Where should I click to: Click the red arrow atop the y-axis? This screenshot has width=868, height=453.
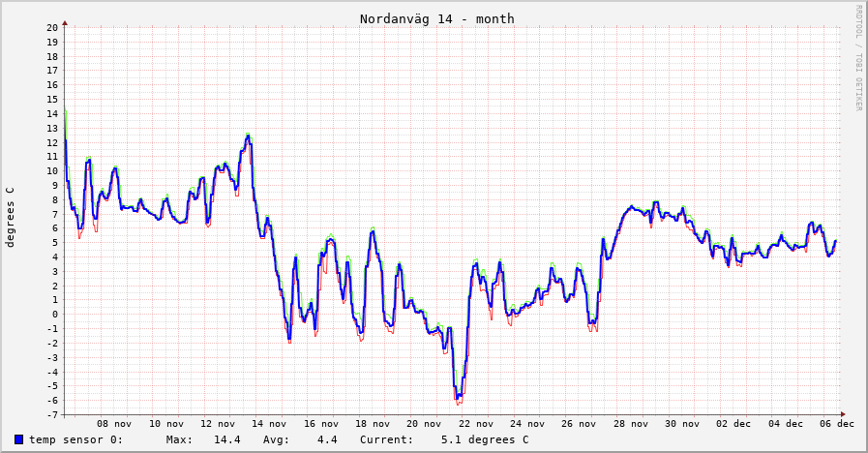coord(65,22)
